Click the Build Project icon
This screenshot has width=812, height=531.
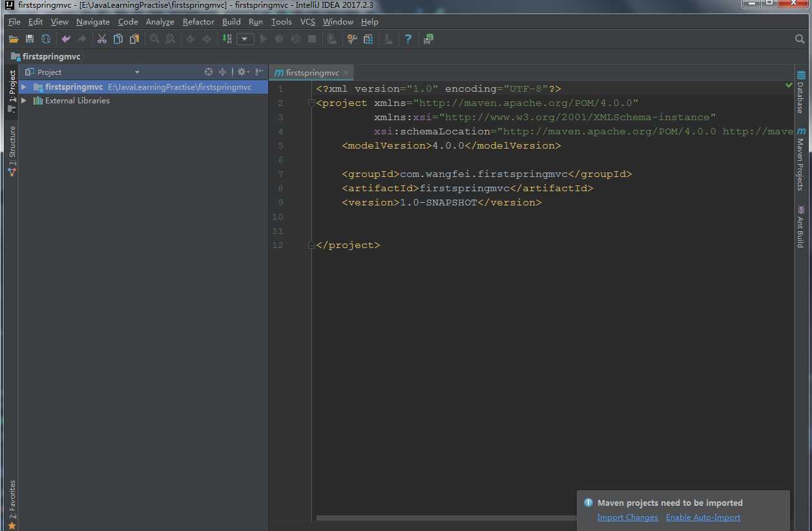click(x=227, y=39)
